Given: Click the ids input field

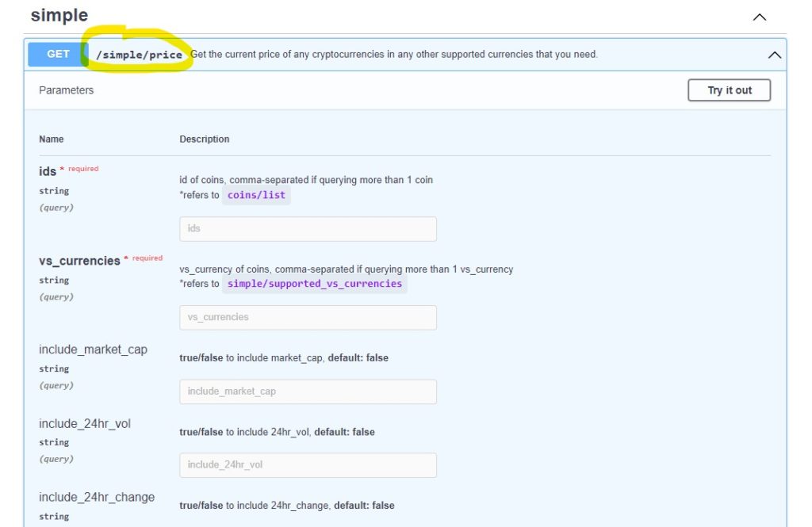Looking at the screenshot, I should pyautogui.click(x=308, y=229).
